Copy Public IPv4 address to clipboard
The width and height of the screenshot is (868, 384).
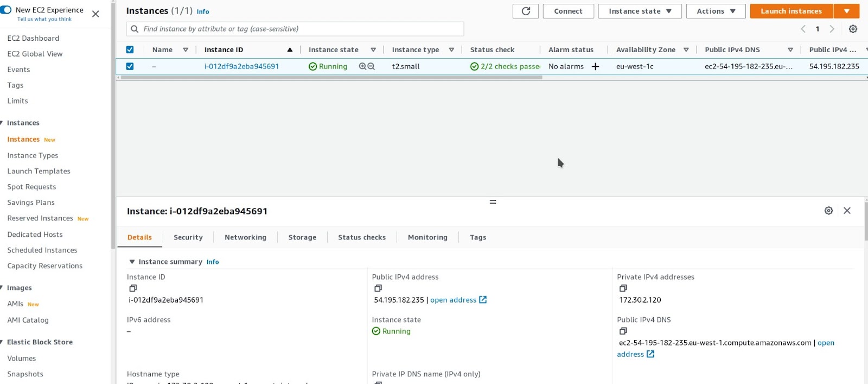click(378, 288)
